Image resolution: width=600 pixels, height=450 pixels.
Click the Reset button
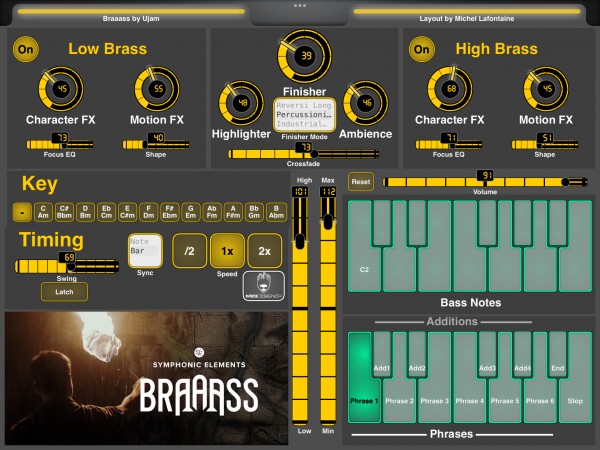[361, 182]
